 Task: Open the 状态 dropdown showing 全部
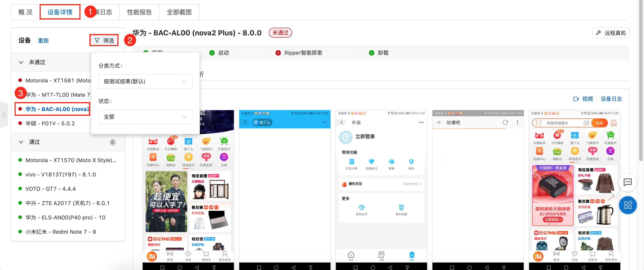[145, 117]
